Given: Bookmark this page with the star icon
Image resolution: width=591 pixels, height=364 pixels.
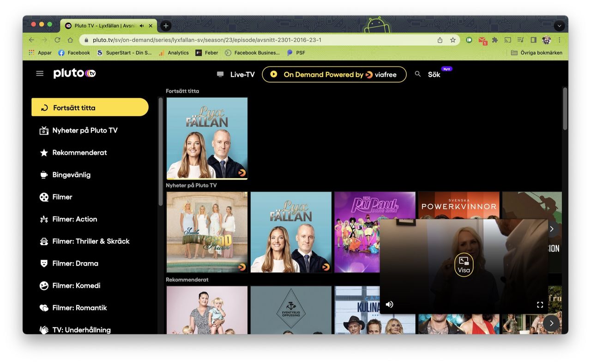Looking at the screenshot, I should point(453,40).
